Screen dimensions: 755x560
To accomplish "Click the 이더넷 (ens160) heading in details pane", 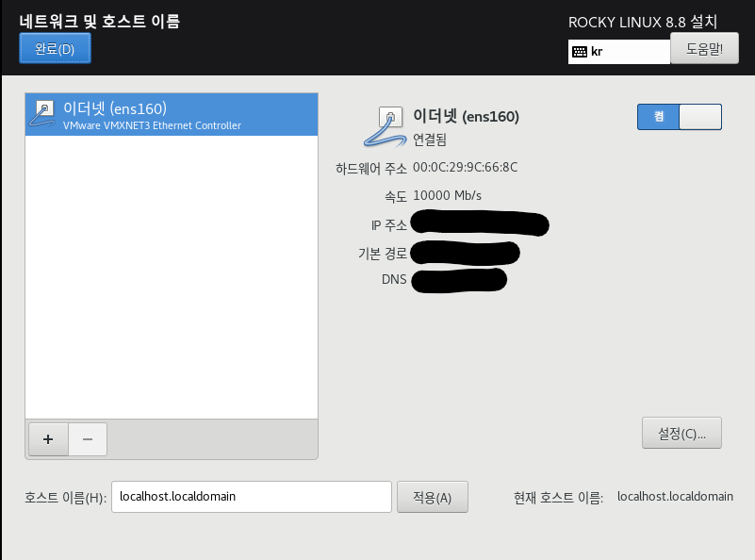I will coord(466,116).
